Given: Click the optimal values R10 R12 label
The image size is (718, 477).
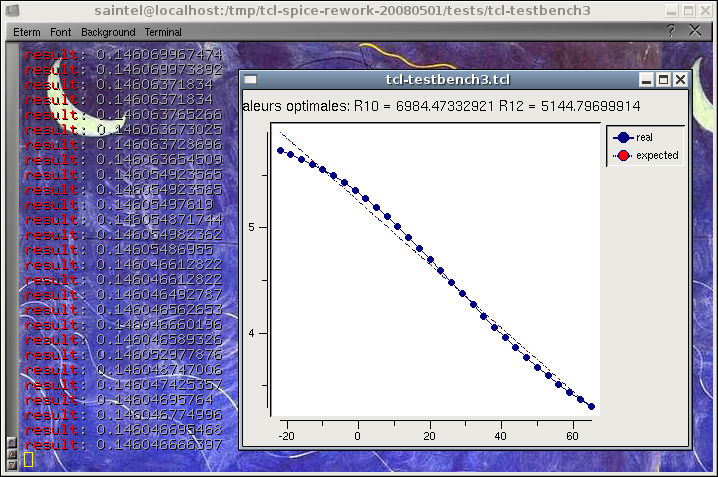Looking at the screenshot, I should [x=441, y=106].
